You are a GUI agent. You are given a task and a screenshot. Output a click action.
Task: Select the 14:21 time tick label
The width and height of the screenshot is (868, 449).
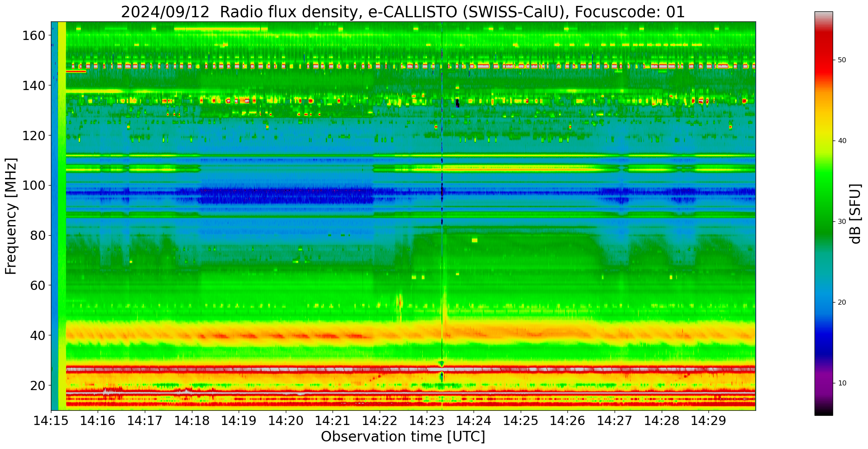(x=333, y=420)
